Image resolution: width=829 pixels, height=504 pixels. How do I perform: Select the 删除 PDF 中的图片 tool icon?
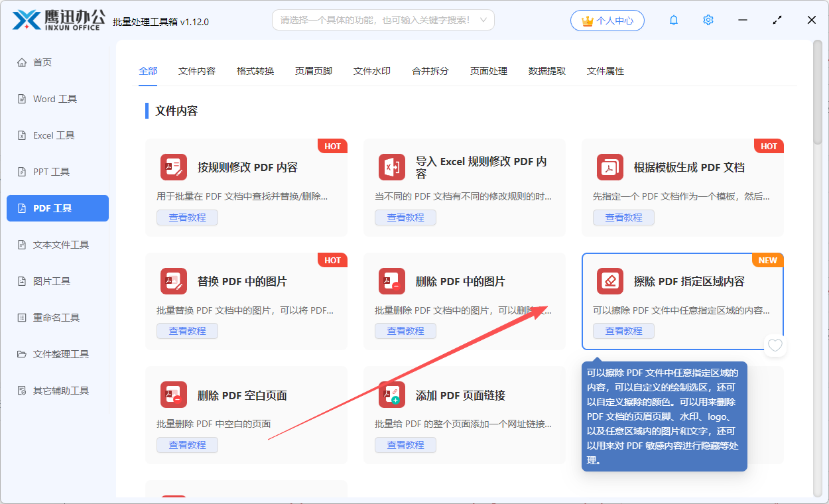[392, 281]
